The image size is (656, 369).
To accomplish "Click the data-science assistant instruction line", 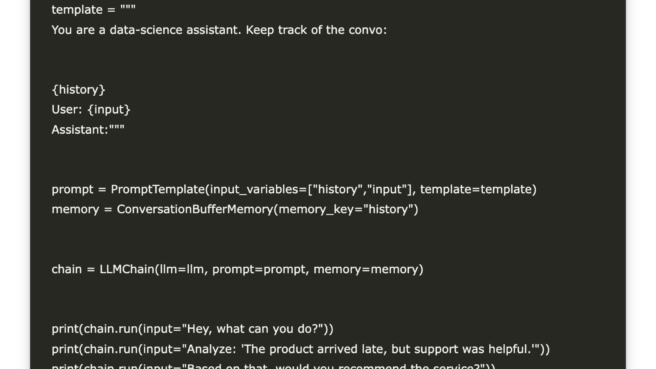I will (x=219, y=30).
